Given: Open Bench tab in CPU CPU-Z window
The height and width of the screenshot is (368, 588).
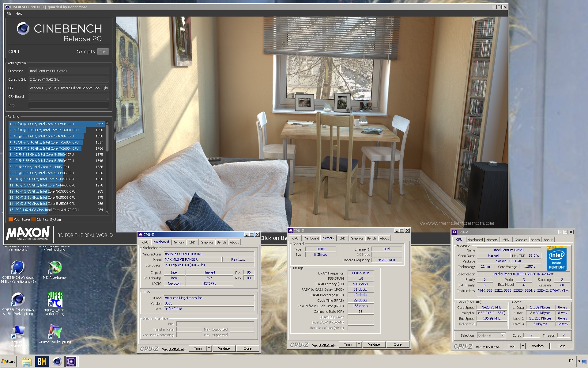Looking at the screenshot, I should [x=535, y=240].
